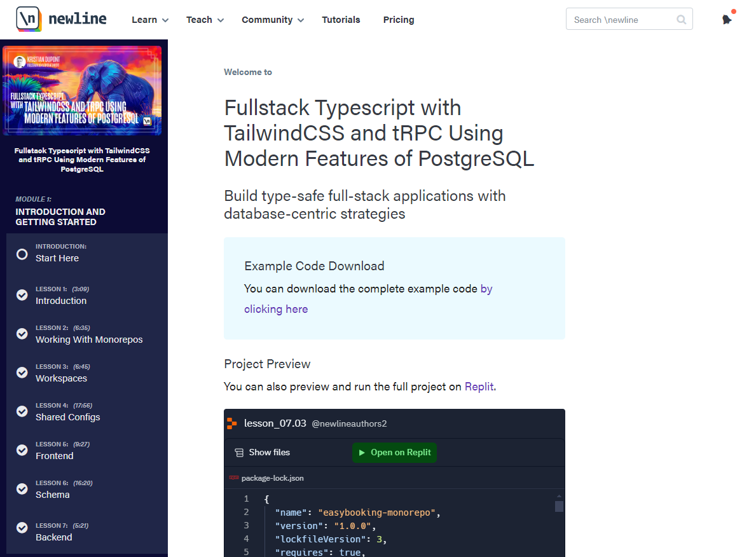Click Open on Replit button
The image size is (756, 557).
[x=394, y=452]
